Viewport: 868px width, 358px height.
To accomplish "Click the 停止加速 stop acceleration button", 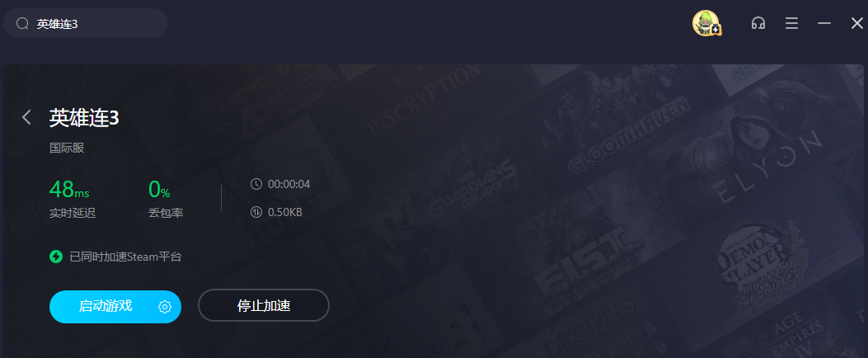I will point(264,305).
